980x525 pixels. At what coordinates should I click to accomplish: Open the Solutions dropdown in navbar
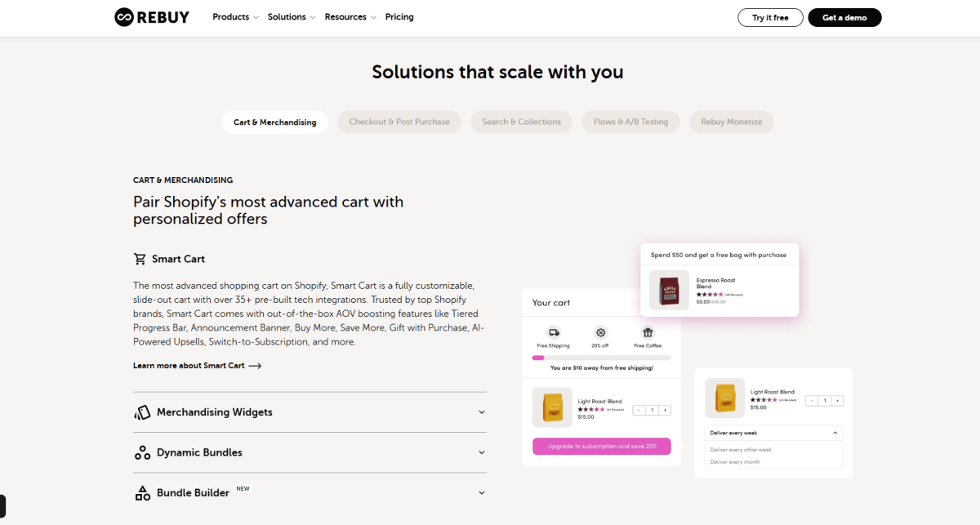click(x=292, y=17)
